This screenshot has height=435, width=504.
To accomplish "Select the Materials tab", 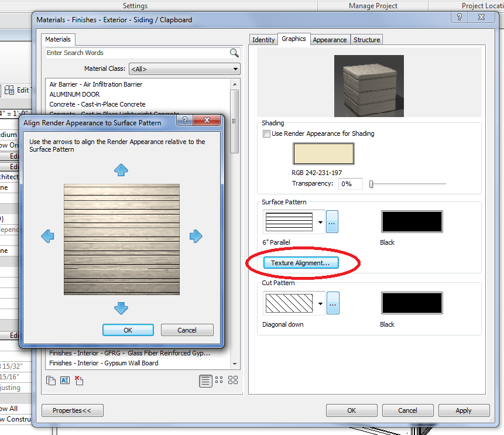I will [58, 39].
